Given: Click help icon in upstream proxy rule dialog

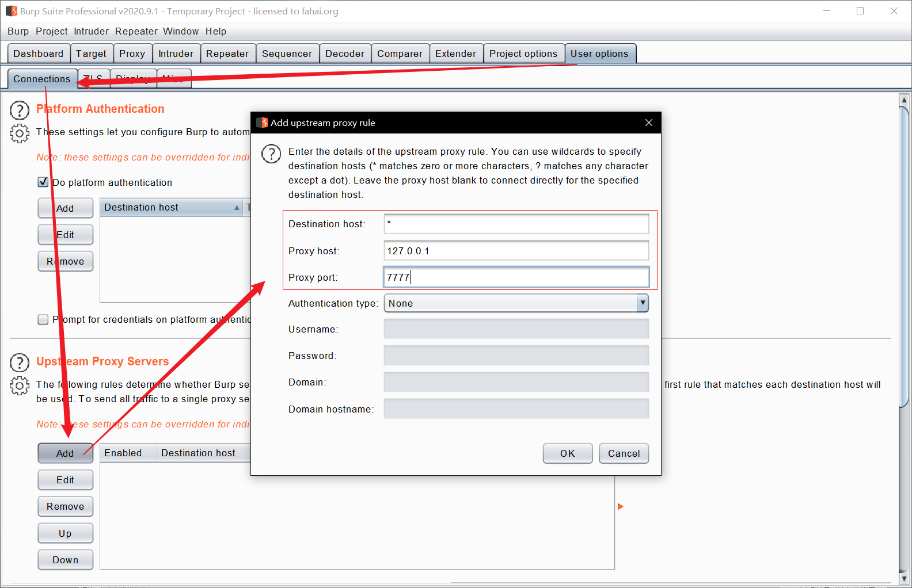Looking at the screenshot, I should click(271, 154).
